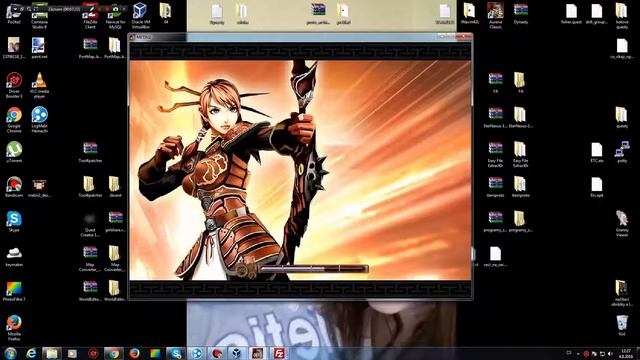Click the volume icon in the system tray
Screen dimensions: 640x360
click(x=610, y=353)
